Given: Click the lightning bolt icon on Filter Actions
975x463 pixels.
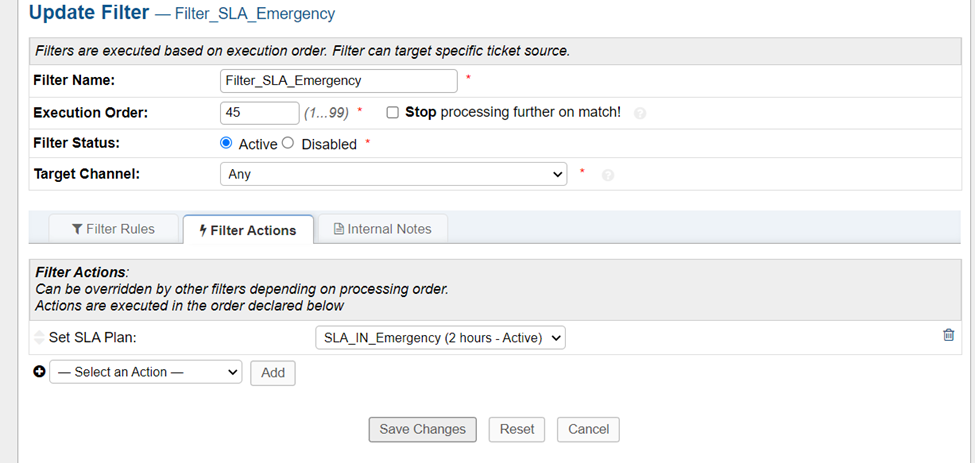Looking at the screenshot, I should coord(203,230).
